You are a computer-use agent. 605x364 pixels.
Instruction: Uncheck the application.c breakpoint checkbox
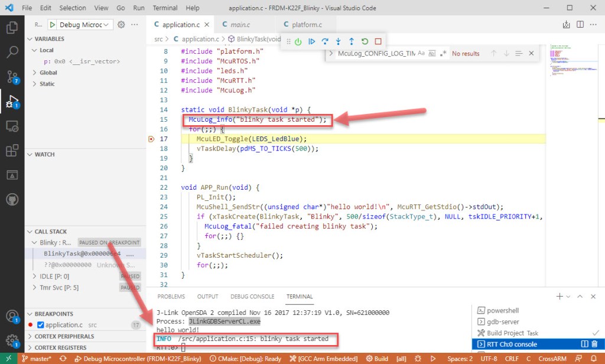40,324
